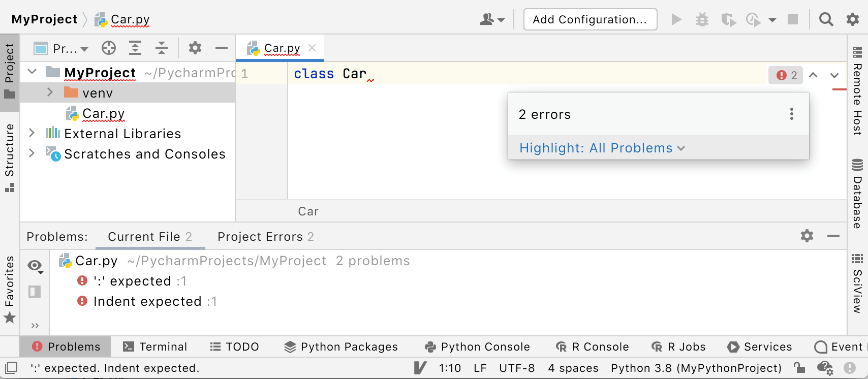The width and height of the screenshot is (868, 379).
Task: Toggle the Database tool window
Action: [857, 196]
